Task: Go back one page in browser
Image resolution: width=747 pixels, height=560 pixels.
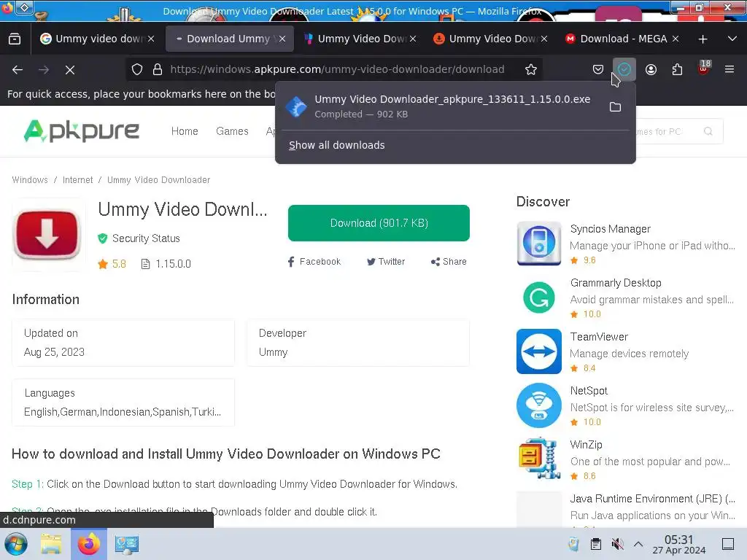Action: click(18, 69)
